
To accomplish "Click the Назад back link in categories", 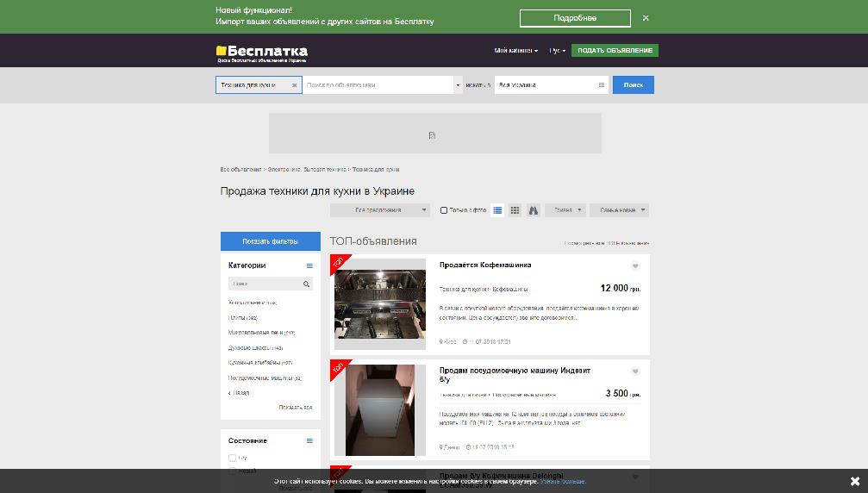I will tap(239, 393).
